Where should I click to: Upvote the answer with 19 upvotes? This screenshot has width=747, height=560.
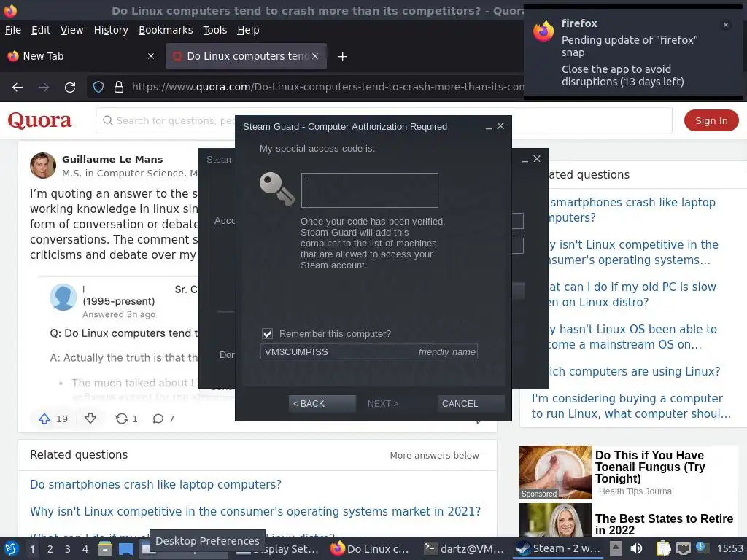pos(44,419)
